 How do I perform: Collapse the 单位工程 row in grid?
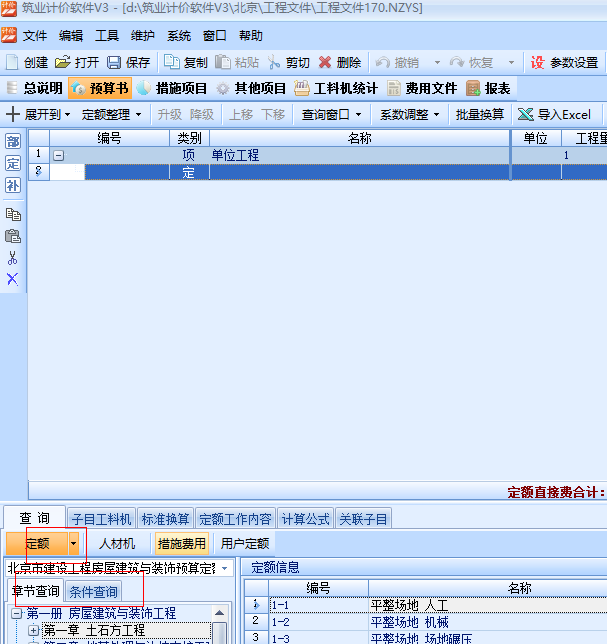point(58,156)
